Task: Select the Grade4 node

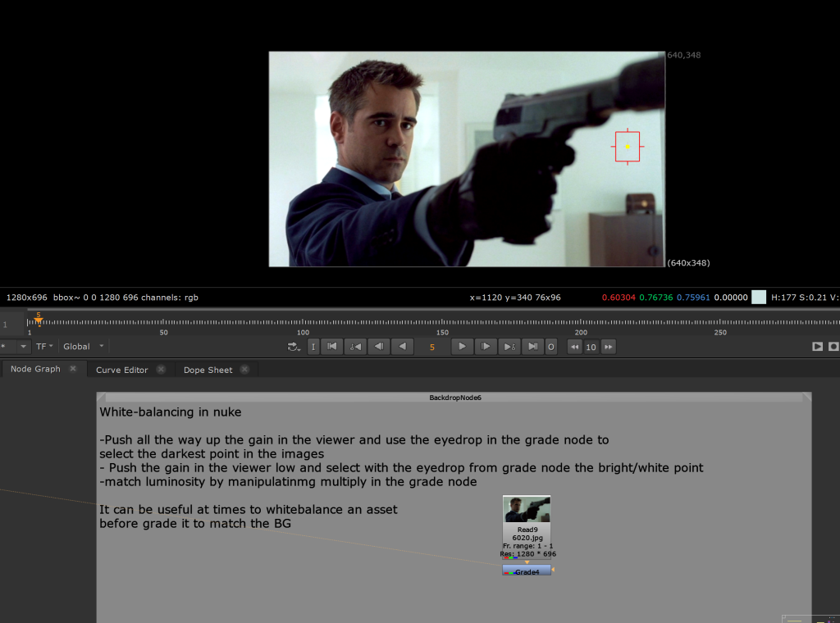Action: 527,571
